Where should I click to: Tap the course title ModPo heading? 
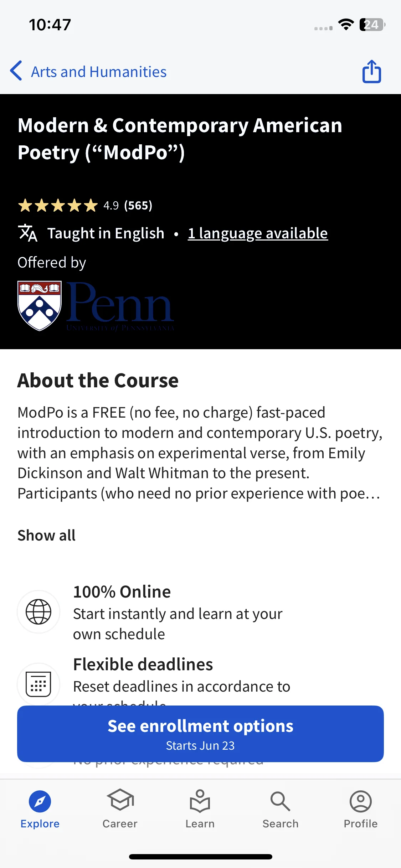180,139
